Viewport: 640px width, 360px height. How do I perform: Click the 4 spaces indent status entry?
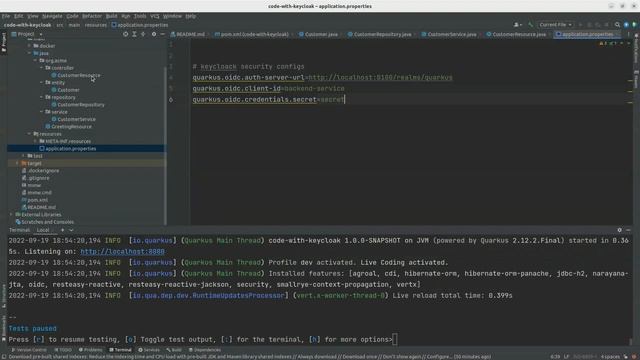click(x=609, y=357)
